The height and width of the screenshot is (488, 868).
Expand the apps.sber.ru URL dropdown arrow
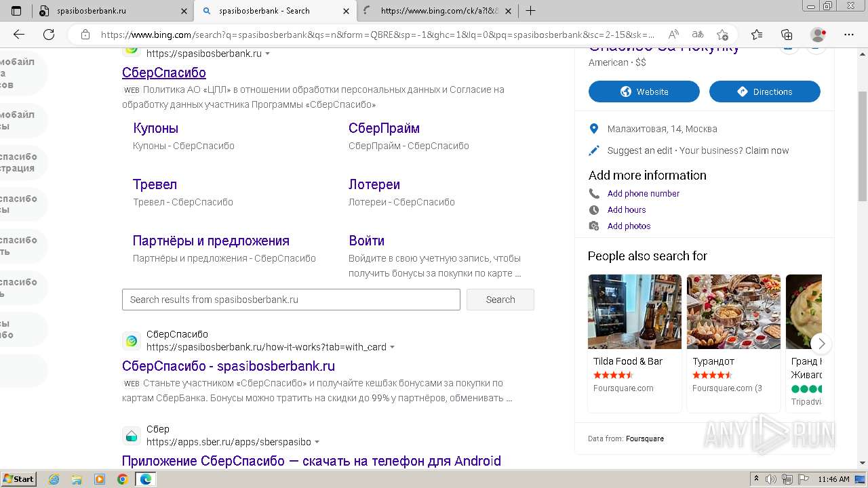317,442
